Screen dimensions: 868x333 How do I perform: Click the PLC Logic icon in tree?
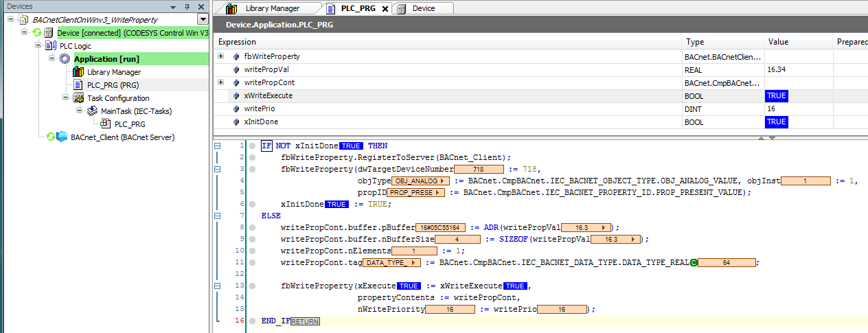coord(50,46)
